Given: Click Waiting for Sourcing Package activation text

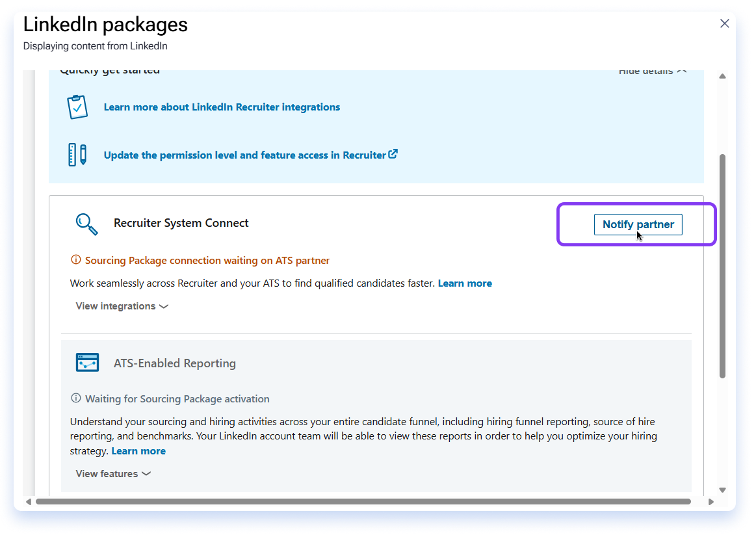Looking at the screenshot, I should point(177,399).
